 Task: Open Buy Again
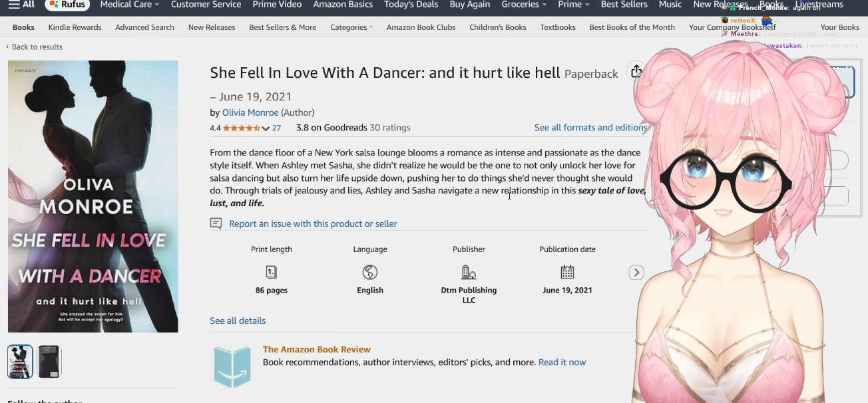(470, 5)
